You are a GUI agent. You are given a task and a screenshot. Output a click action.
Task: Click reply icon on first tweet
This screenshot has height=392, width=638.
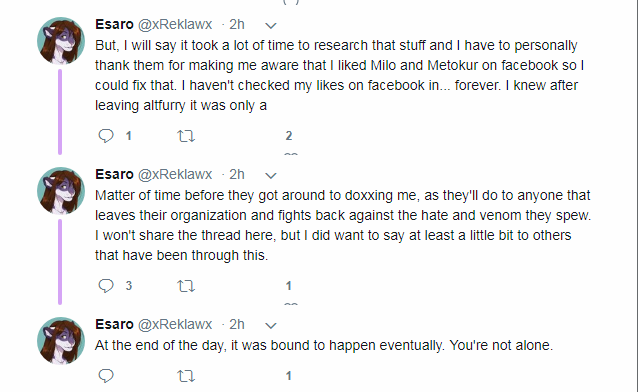click(106, 136)
